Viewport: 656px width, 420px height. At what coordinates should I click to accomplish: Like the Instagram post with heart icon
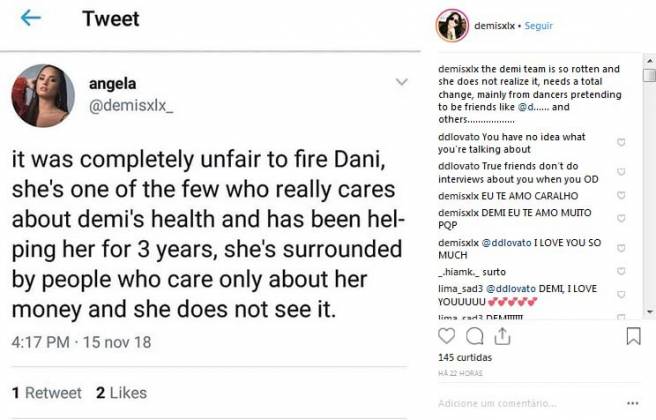click(447, 336)
